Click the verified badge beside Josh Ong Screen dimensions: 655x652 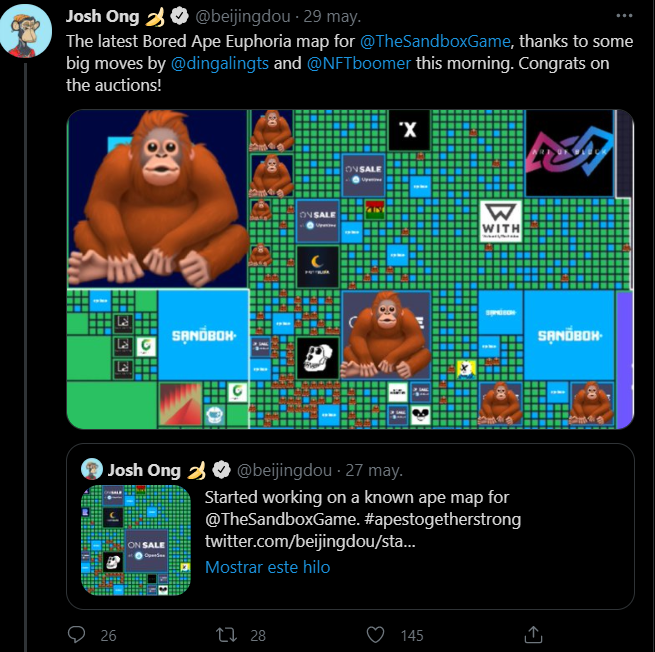click(x=180, y=17)
